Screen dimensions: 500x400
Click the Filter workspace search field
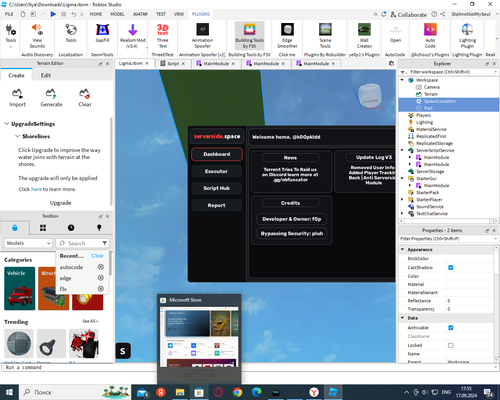click(449, 72)
